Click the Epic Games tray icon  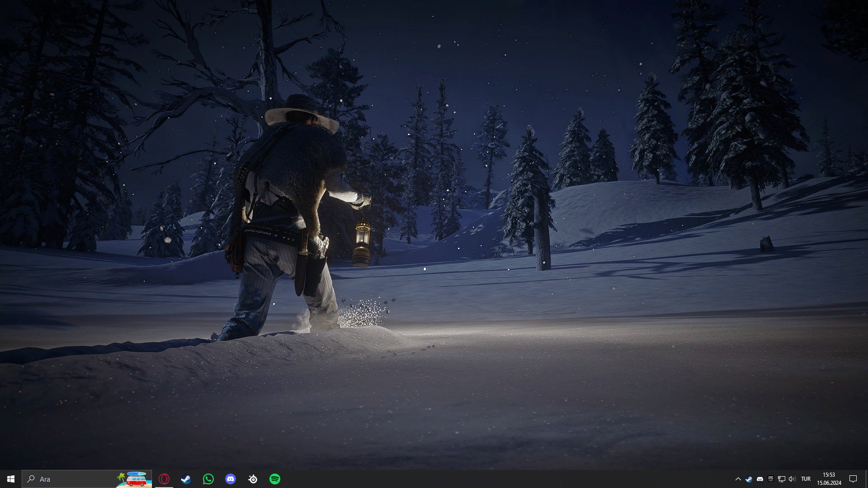pyautogui.click(x=771, y=479)
